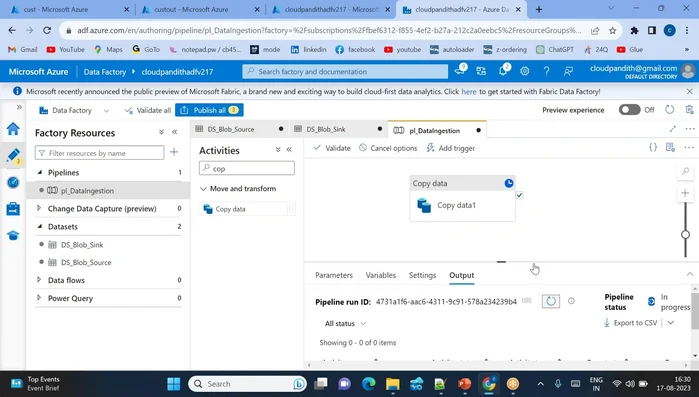Click Cancel options

(x=388, y=148)
